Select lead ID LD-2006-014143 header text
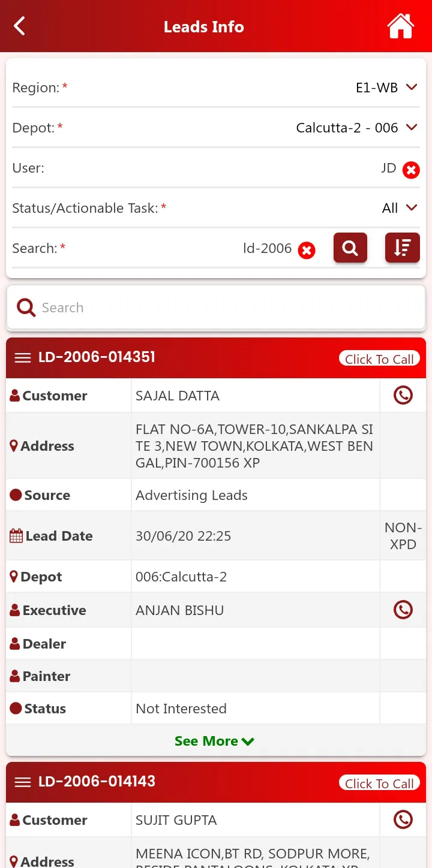432x868 pixels. (97, 782)
